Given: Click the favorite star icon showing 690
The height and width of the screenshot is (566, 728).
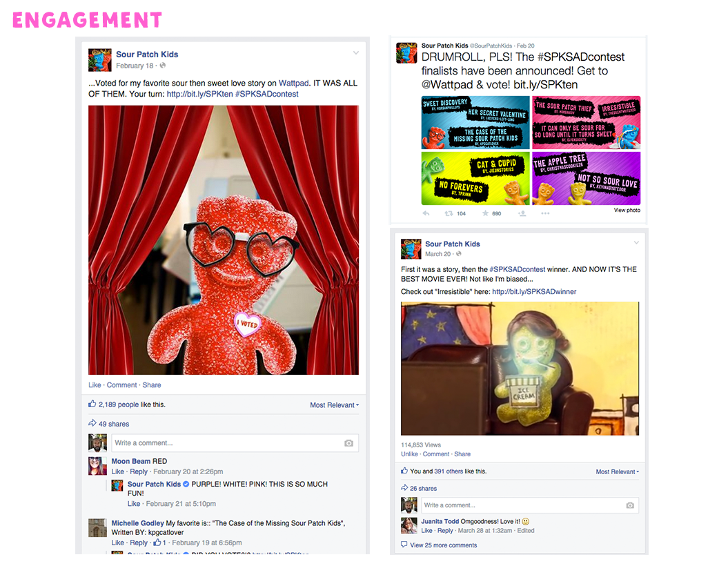Looking at the screenshot, I should [485, 213].
